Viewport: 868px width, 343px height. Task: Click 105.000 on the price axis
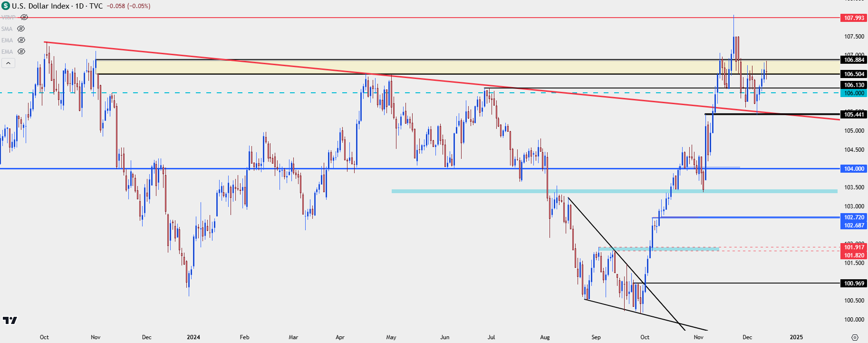point(854,131)
